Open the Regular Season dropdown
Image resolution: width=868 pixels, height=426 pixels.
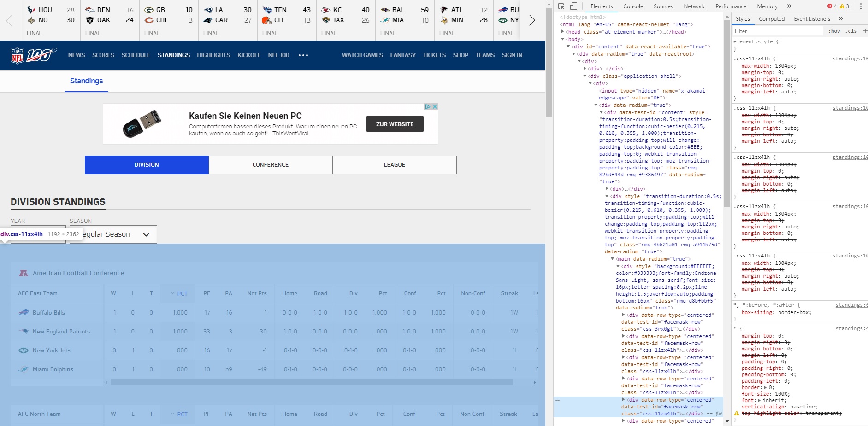[x=113, y=234]
